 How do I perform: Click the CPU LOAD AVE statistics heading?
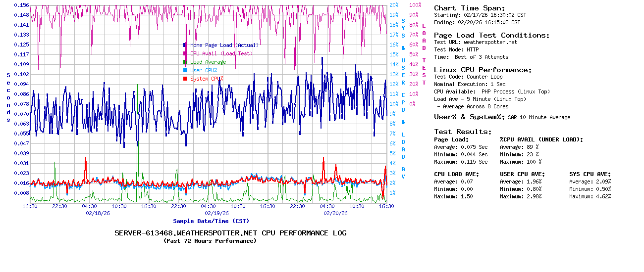[457, 174]
